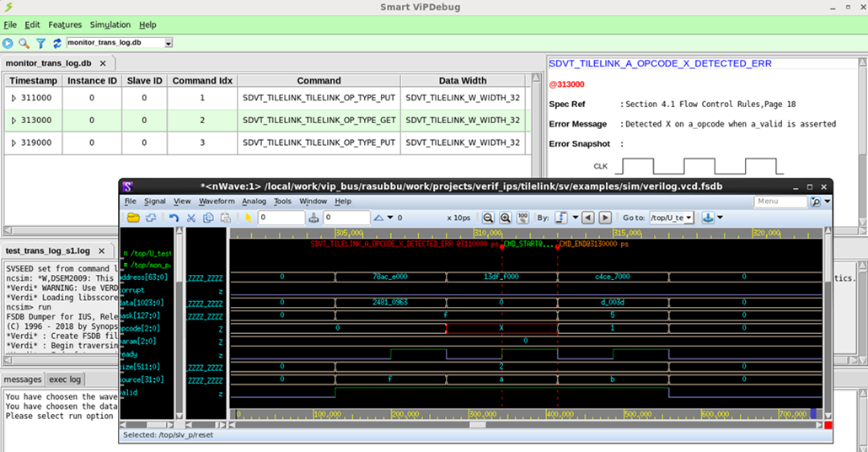Open the monitor_trans_log.db file dropdown
This screenshot has height=452, width=868.
[169, 43]
